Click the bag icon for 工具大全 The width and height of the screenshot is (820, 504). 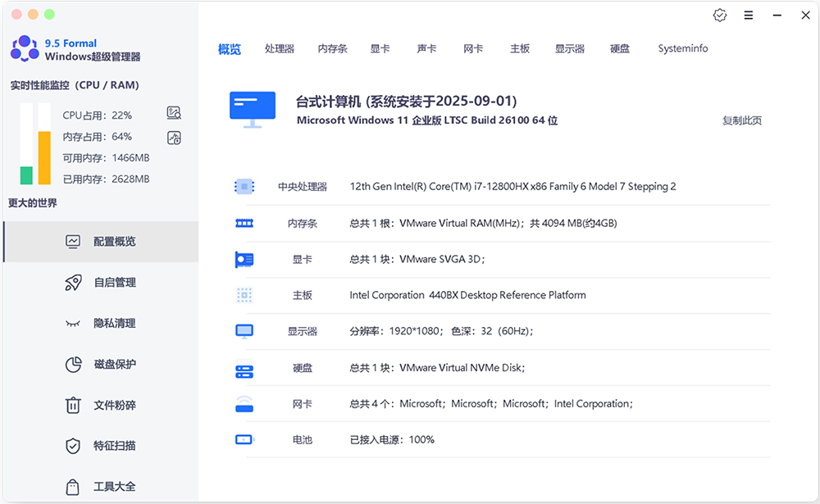tap(73, 487)
